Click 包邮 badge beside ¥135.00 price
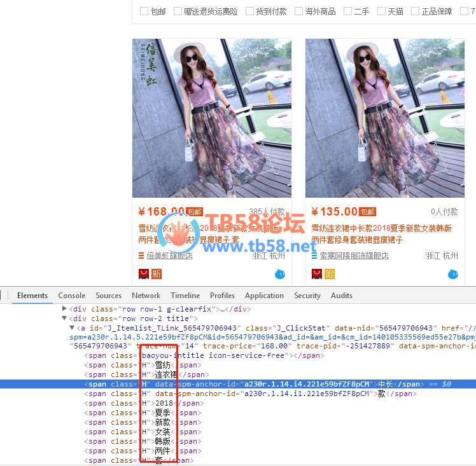476x466 pixels. click(367, 212)
